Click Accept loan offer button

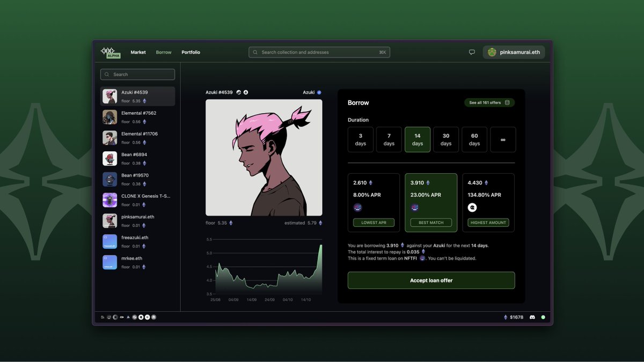(431, 280)
